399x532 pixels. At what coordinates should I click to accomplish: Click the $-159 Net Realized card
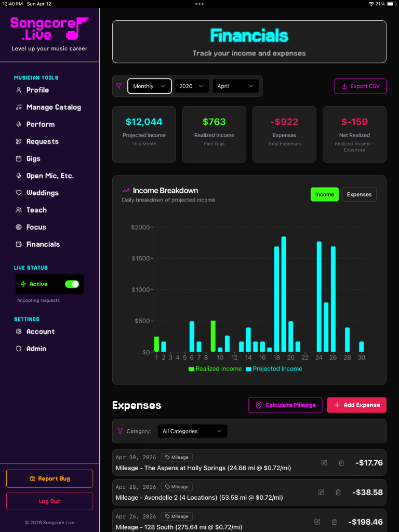(354, 135)
